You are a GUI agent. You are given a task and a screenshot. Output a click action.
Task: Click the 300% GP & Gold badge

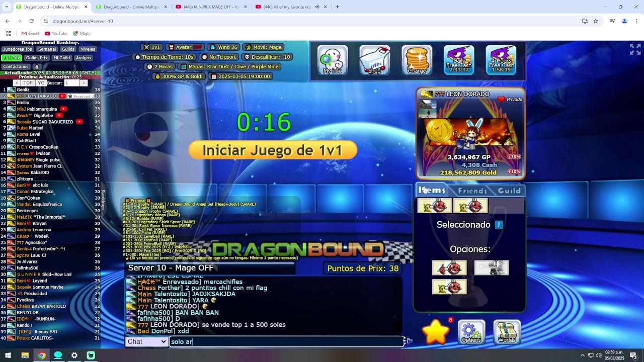pos(180,76)
